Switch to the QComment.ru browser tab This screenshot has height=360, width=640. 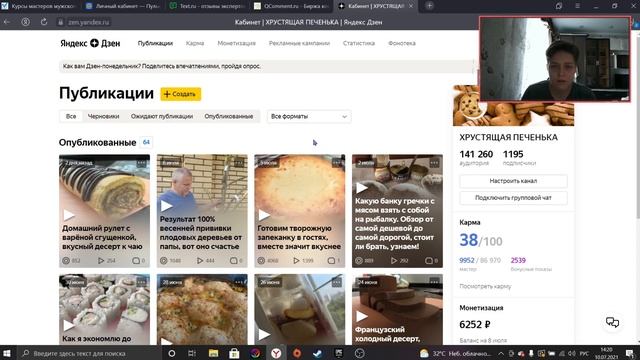pos(291,6)
